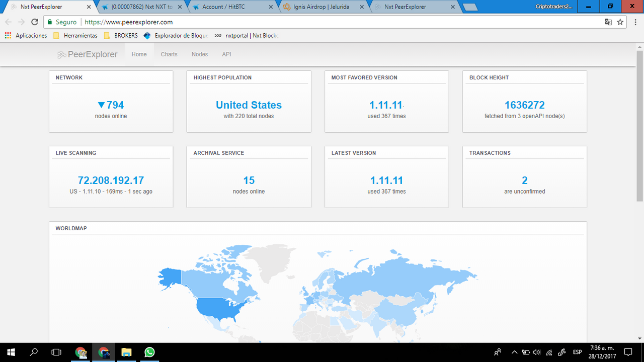Open the Aplicaciones apps grid icon
This screenshot has height=362, width=644.
pos(8,36)
